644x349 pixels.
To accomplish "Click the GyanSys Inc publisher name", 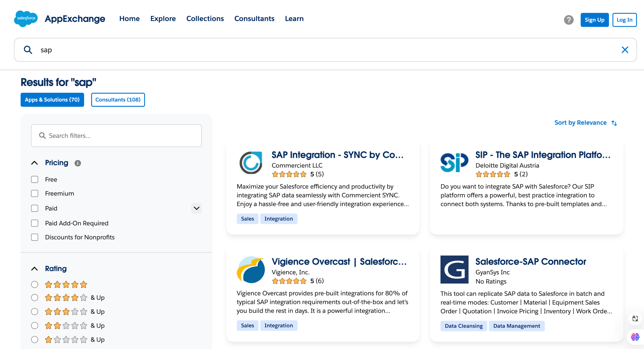I will [x=492, y=272].
